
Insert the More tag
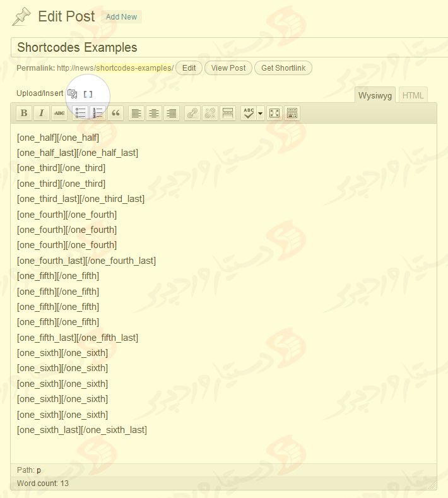click(228, 113)
